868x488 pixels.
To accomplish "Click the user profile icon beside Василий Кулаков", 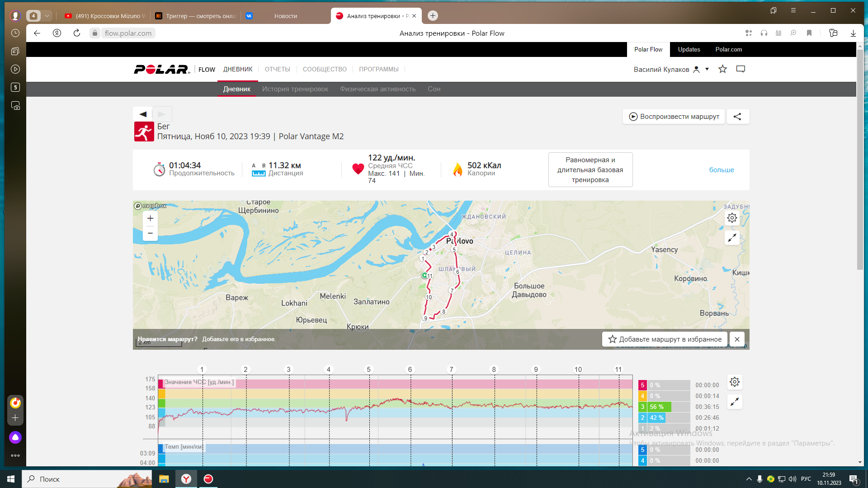I will (697, 69).
